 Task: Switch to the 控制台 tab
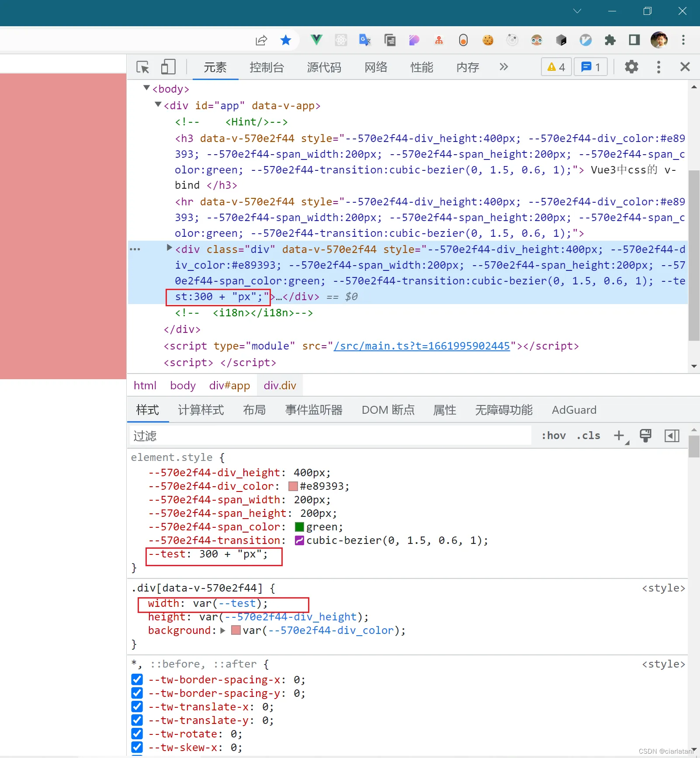(x=267, y=67)
